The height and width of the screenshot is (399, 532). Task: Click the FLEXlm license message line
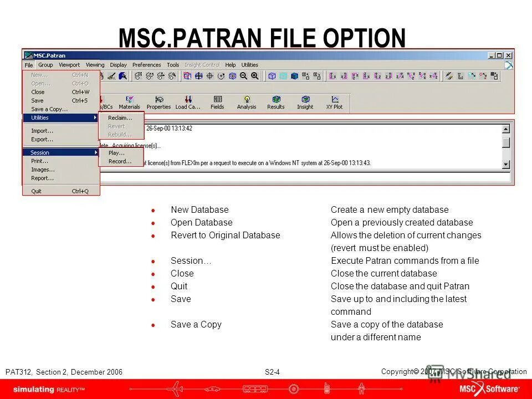click(257, 163)
